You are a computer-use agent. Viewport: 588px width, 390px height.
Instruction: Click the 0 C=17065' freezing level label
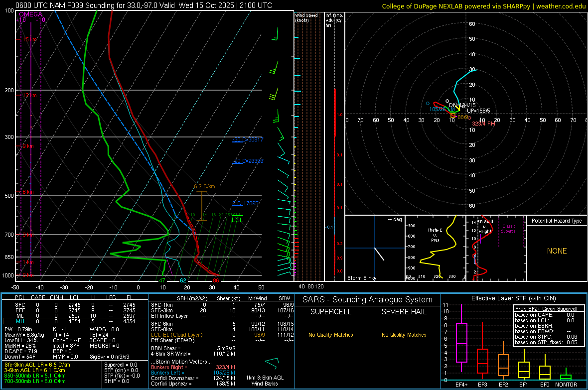(246, 203)
